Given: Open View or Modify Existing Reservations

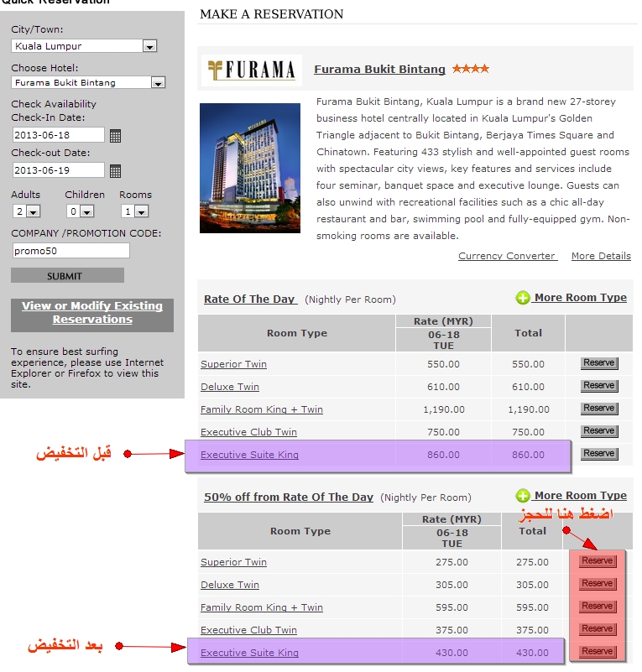Looking at the screenshot, I should (x=92, y=312).
